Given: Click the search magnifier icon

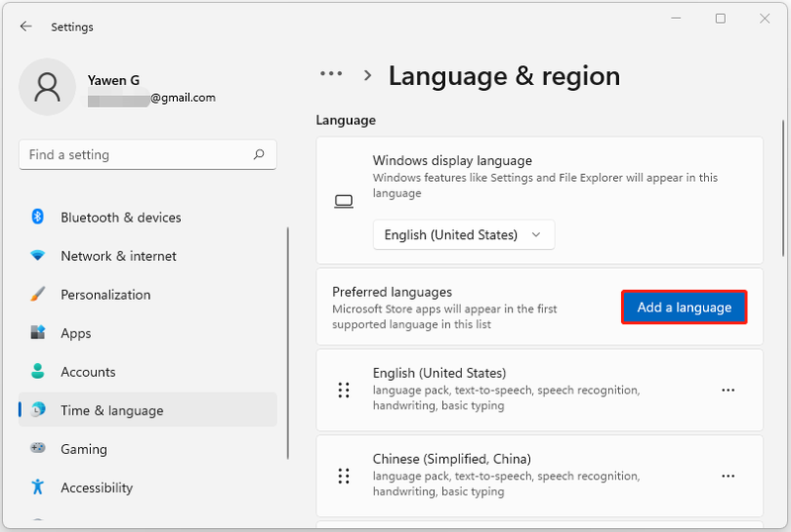Looking at the screenshot, I should click(259, 154).
